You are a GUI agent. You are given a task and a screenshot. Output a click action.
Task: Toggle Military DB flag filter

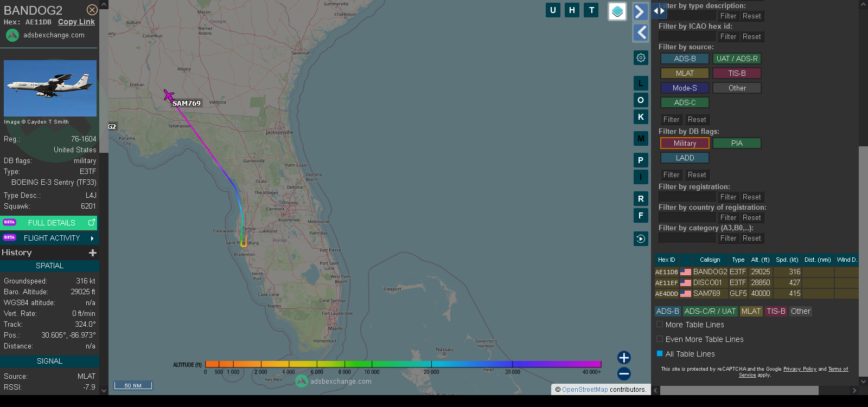point(685,143)
